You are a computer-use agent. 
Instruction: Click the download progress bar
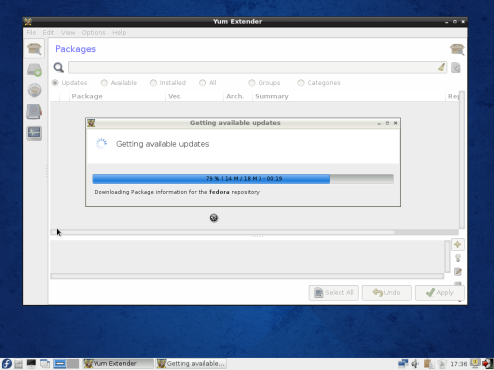(x=243, y=179)
